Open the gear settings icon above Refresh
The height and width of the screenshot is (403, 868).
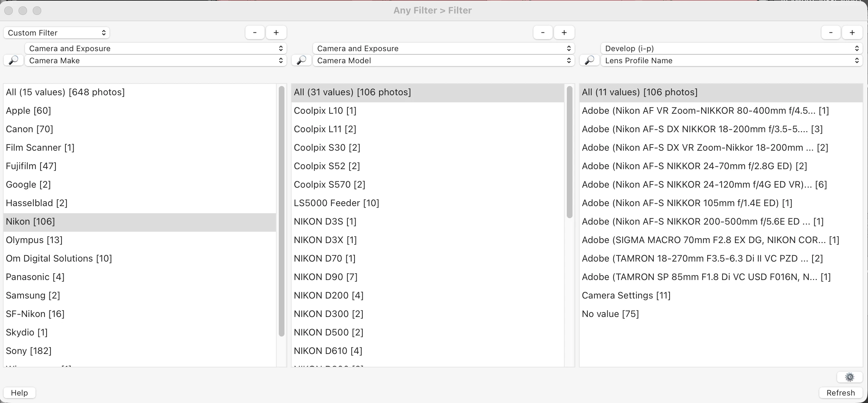850,377
